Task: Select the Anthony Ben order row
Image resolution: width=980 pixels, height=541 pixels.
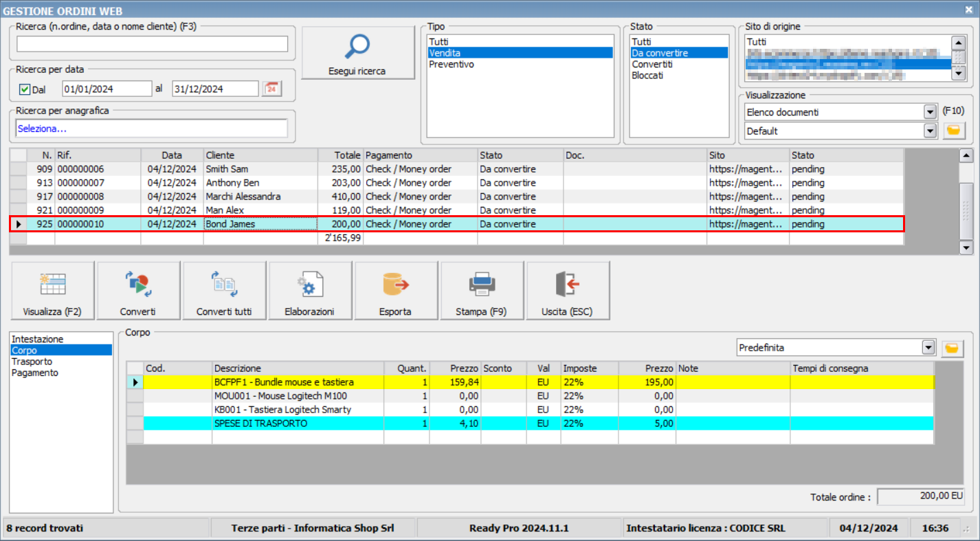Action: click(456, 183)
